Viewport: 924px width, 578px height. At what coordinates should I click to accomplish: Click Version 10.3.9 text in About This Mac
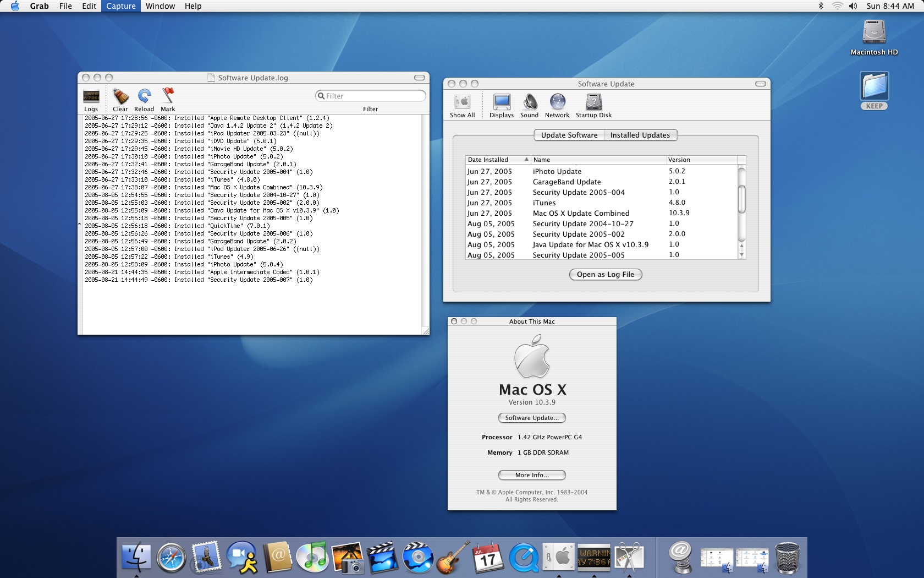(532, 402)
